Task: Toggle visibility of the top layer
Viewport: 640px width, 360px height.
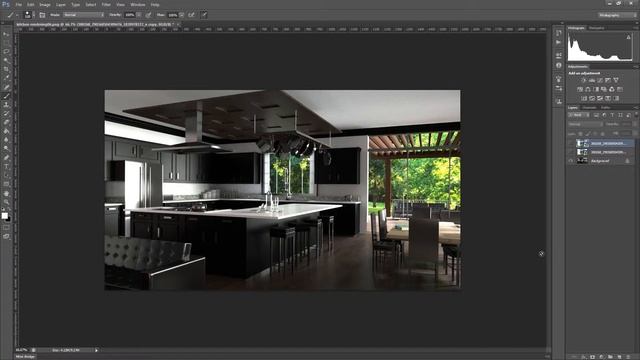Action: click(x=571, y=143)
